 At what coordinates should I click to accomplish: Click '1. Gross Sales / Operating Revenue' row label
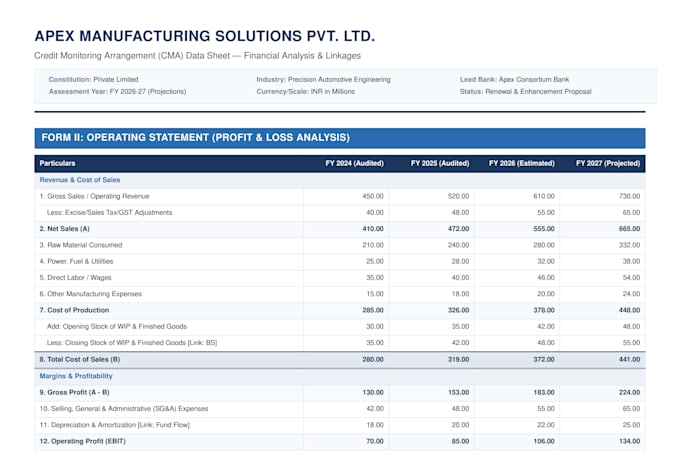94,196
